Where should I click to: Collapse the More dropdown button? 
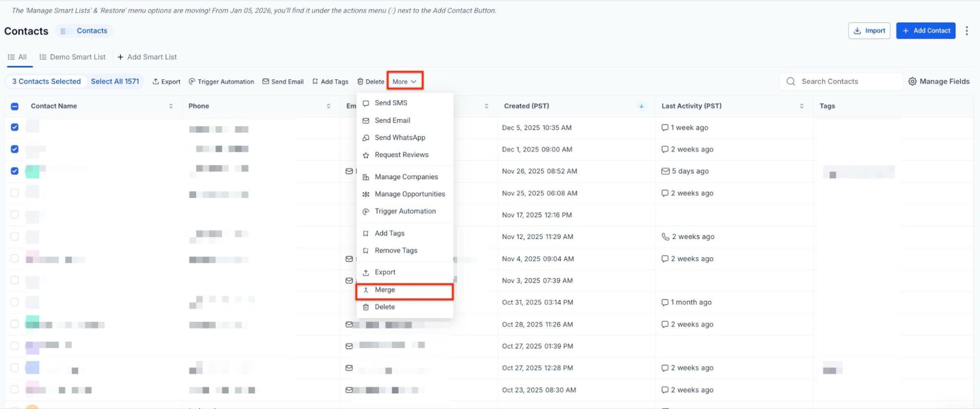404,81
